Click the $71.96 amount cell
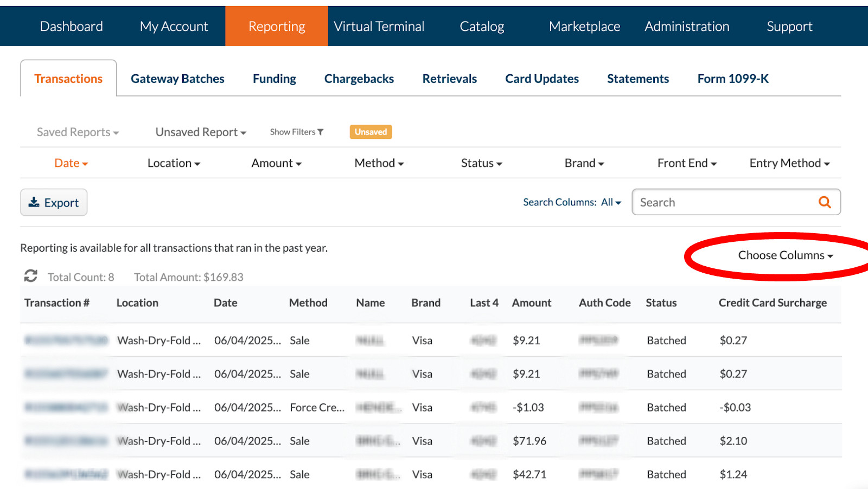This screenshot has width=868, height=489. coord(529,441)
